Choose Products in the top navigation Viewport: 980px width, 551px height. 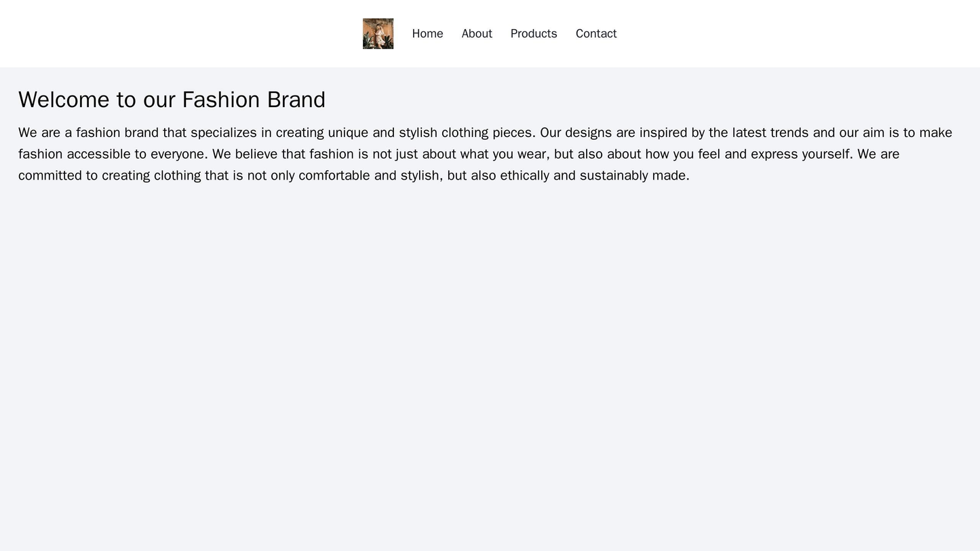coord(533,33)
